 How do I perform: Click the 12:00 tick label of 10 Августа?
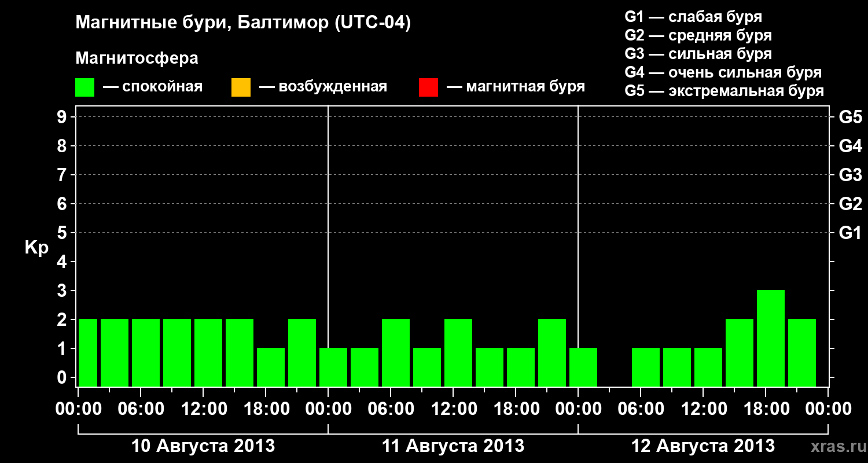click(203, 409)
